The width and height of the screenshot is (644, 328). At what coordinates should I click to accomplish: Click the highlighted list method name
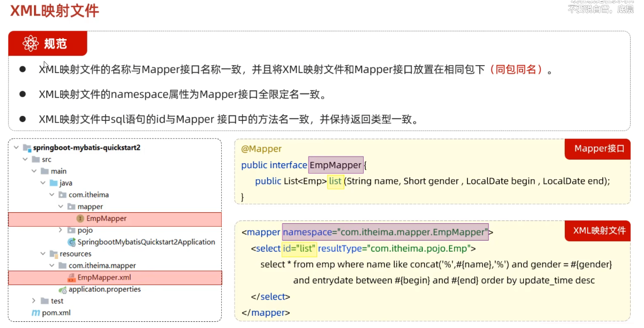click(335, 181)
